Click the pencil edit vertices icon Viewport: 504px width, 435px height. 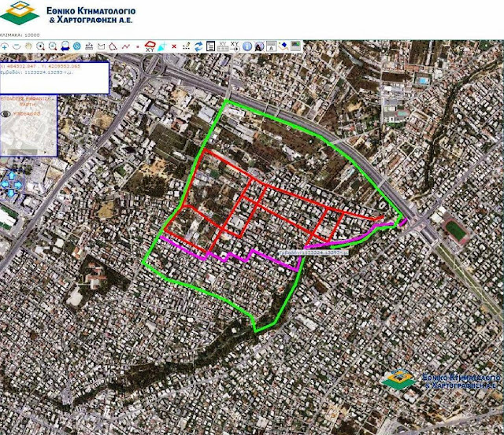pos(186,46)
